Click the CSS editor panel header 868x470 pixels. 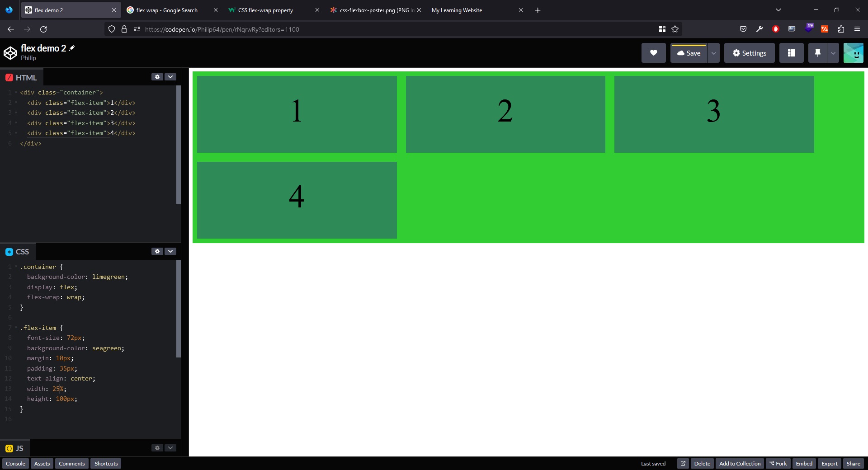point(18,252)
